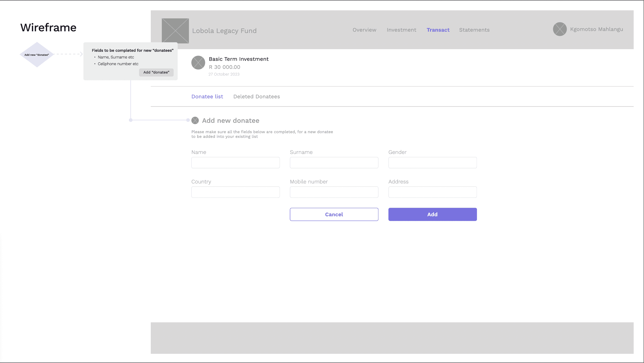Click the Gender input field

click(432, 163)
